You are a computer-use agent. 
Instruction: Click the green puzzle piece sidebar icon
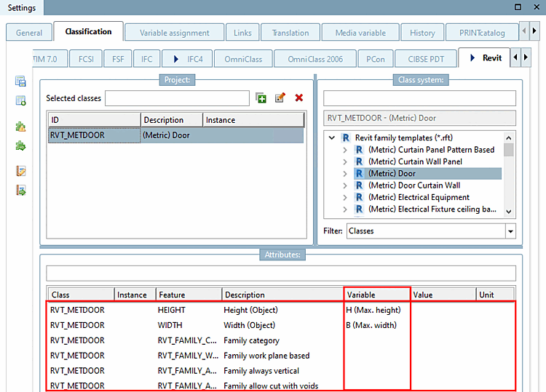click(21, 146)
